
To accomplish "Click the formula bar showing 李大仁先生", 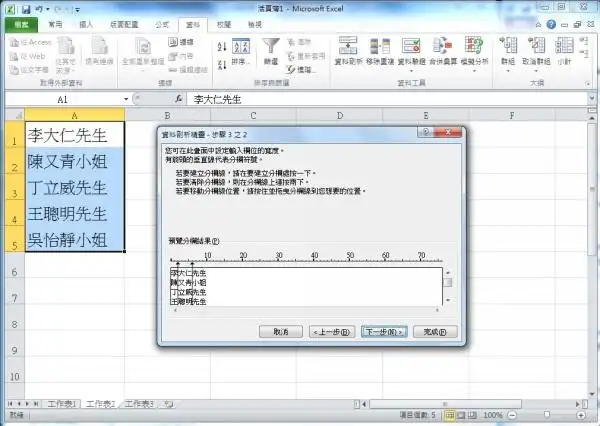I will pyautogui.click(x=386, y=100).
